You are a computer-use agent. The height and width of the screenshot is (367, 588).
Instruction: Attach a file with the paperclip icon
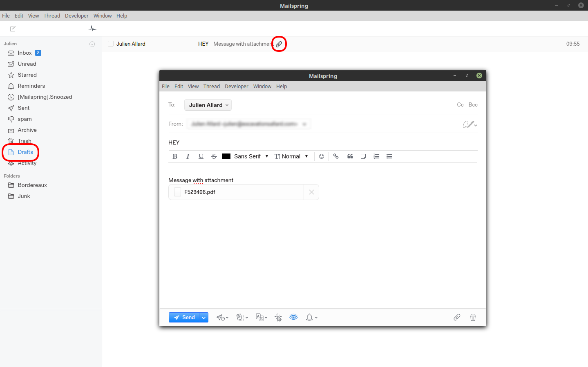[456, 317]
